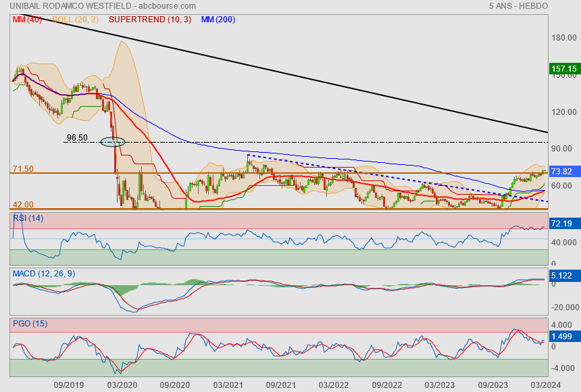Select the 40.000 RSI axis label
The height and width of the screenshot is (392, 581).
click(x=564, y=242)
